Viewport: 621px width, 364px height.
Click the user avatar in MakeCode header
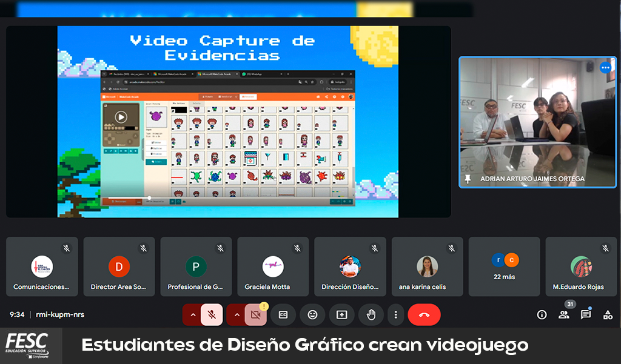351,96
